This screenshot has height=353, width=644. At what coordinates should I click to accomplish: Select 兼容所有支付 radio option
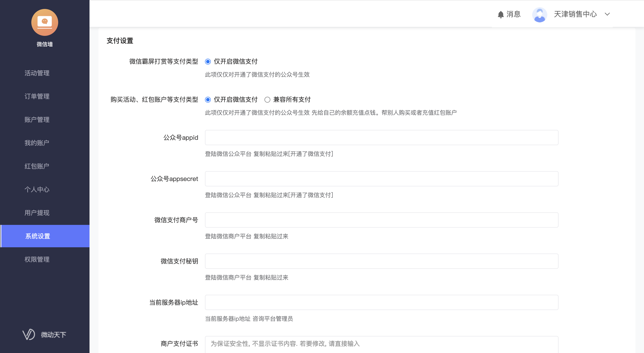coord(267,100)
